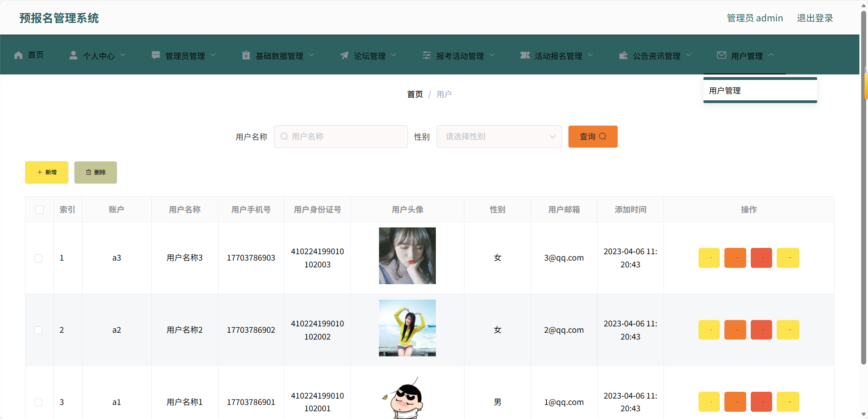Click the red action button in a1 row
The width and height of the screenshot is (868, 419).
762,402
